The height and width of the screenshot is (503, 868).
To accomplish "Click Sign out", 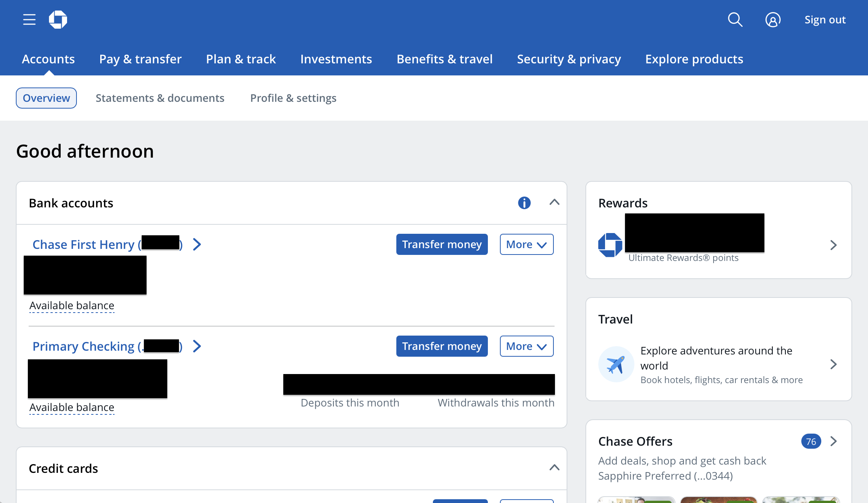I will tap(825, 20).
